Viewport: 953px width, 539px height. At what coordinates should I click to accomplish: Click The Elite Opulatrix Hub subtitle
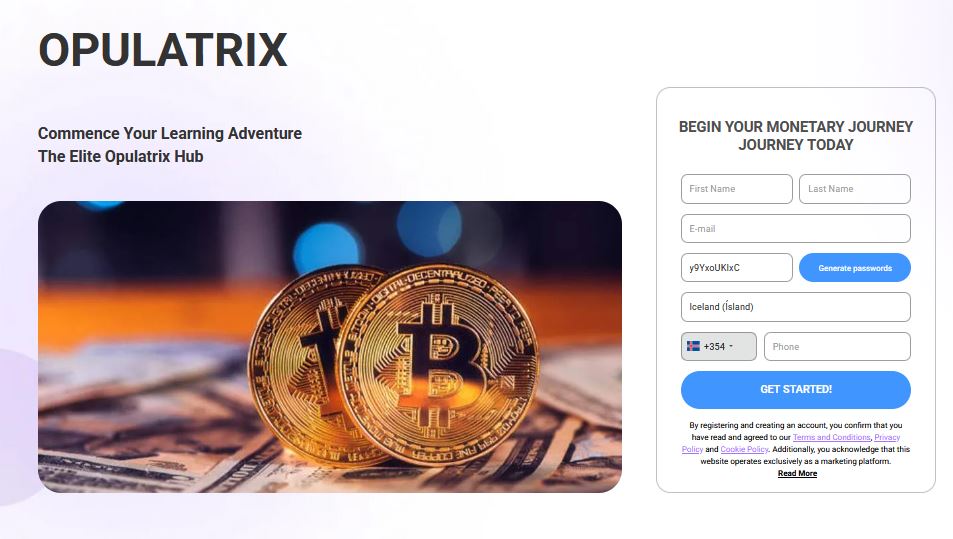point(120,156)
